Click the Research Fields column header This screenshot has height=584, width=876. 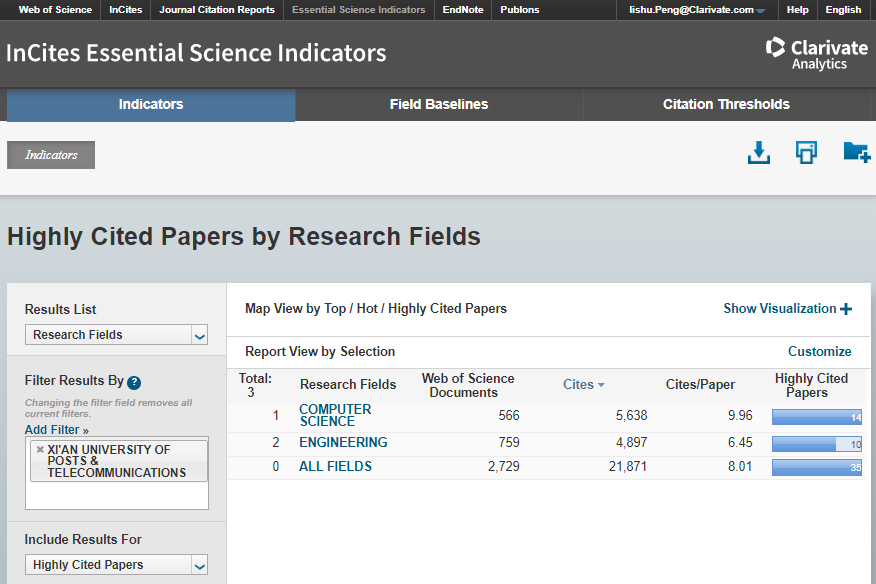pyautogui.click(x=347, y=384)
